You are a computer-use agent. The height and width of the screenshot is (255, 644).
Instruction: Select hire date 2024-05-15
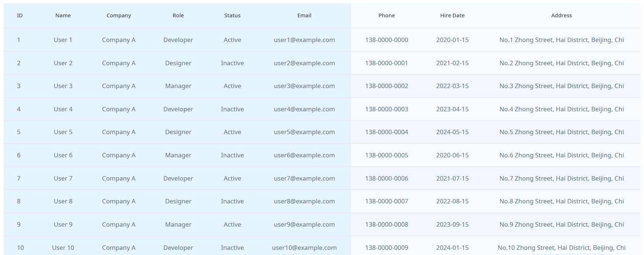click(452, 132)
